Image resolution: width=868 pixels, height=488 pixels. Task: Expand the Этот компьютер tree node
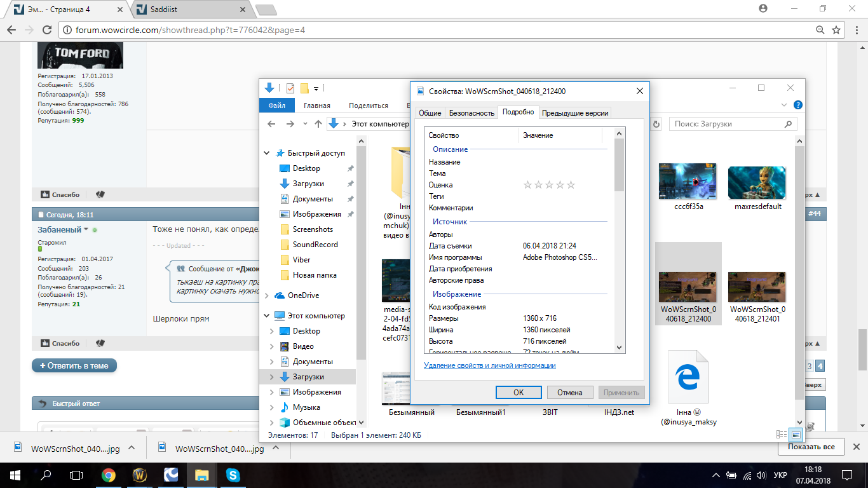click(x=266, y=316)
